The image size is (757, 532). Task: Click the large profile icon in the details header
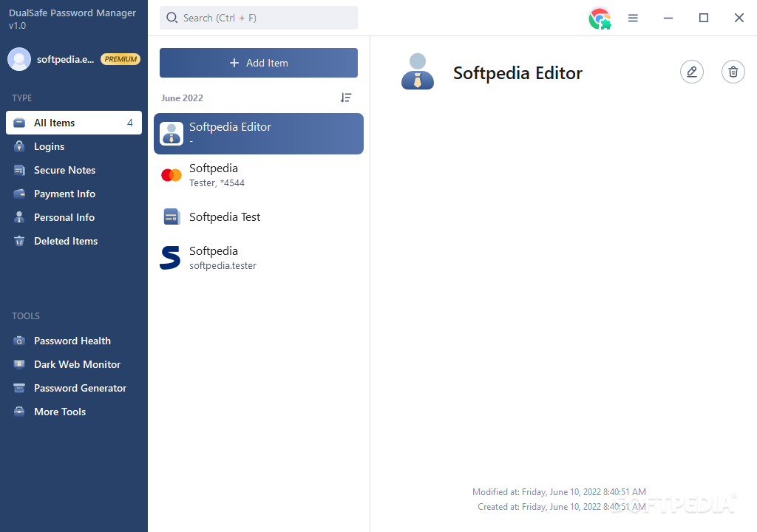click(x=418, y=72)
